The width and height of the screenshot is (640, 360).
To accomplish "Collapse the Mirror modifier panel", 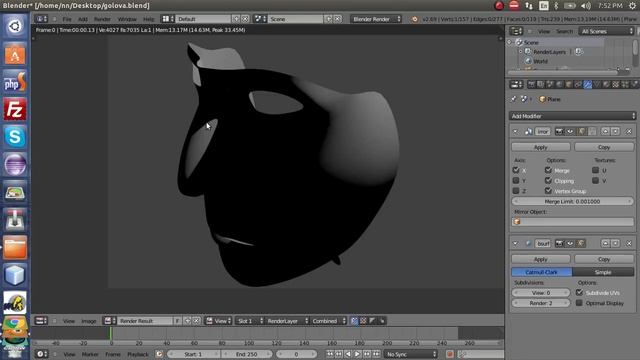I will point(516,131).
